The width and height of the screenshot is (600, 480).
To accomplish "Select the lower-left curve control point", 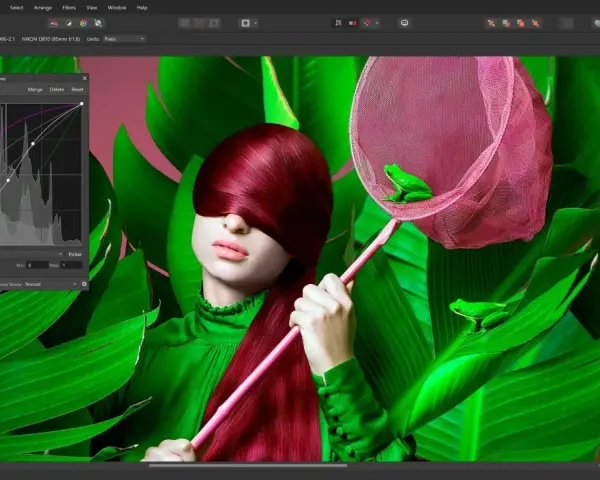I will click(8, 180).
